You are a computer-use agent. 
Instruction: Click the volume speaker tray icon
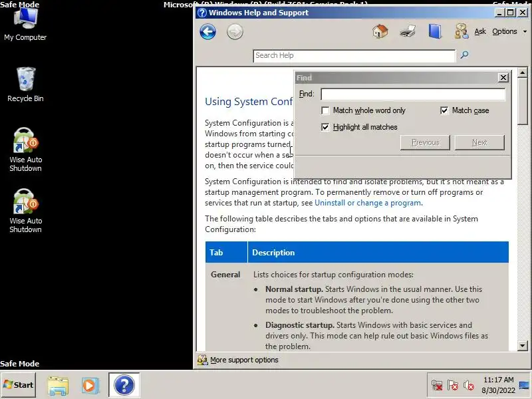point(469,386)
